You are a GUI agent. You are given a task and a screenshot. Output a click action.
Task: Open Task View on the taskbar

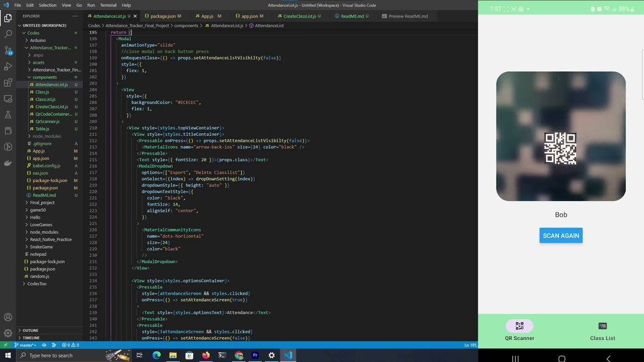point(139,355)
